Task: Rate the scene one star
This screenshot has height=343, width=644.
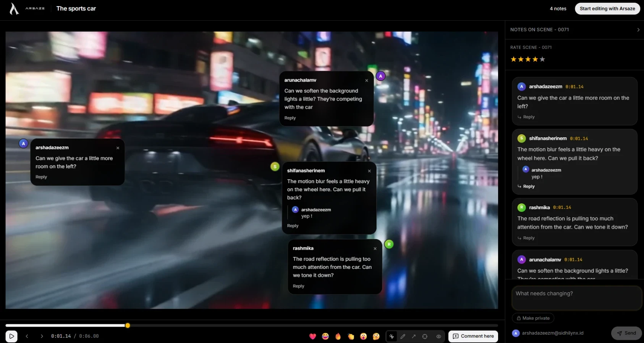Action: coord(514,59)
